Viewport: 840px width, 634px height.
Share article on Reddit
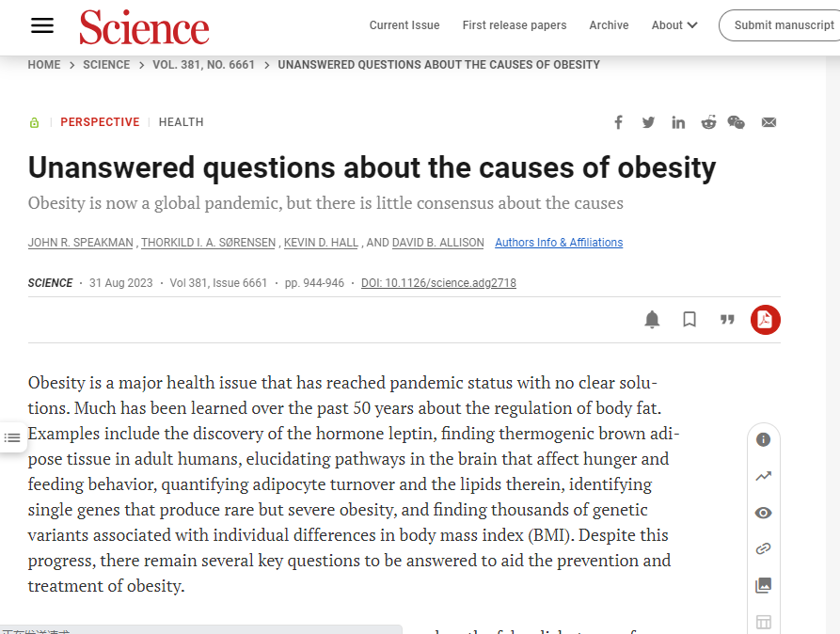(708, 122)
